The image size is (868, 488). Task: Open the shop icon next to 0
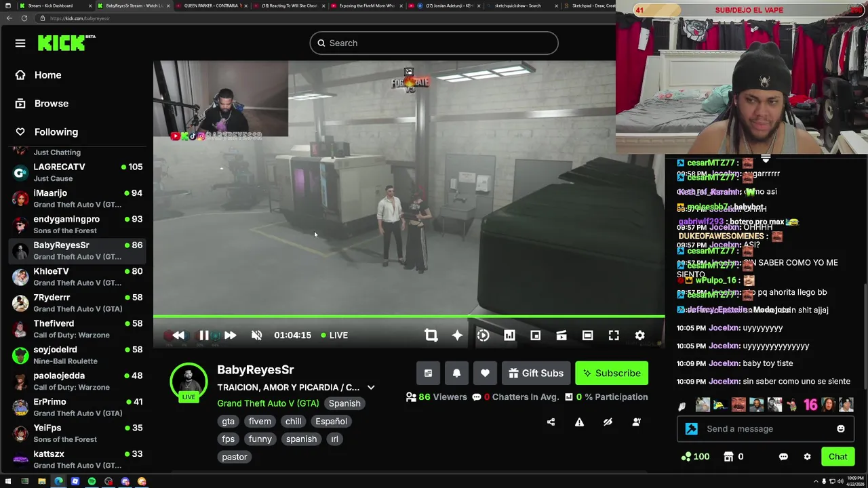(728, 457)
